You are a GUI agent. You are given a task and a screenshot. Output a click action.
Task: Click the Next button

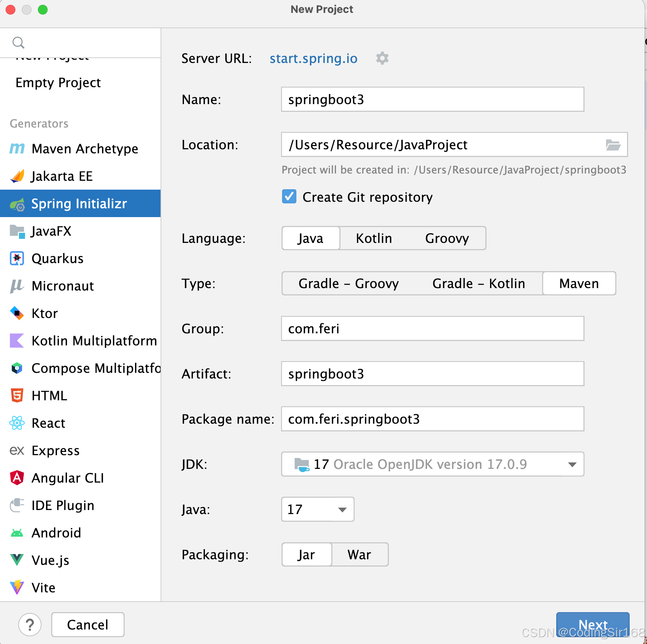[x=593, y=625]
